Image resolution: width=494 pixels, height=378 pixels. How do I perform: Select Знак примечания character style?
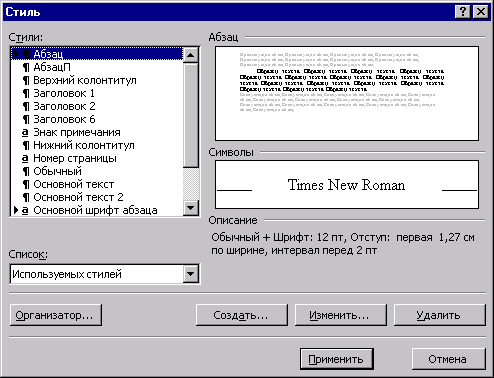click(x=97, y=132)
